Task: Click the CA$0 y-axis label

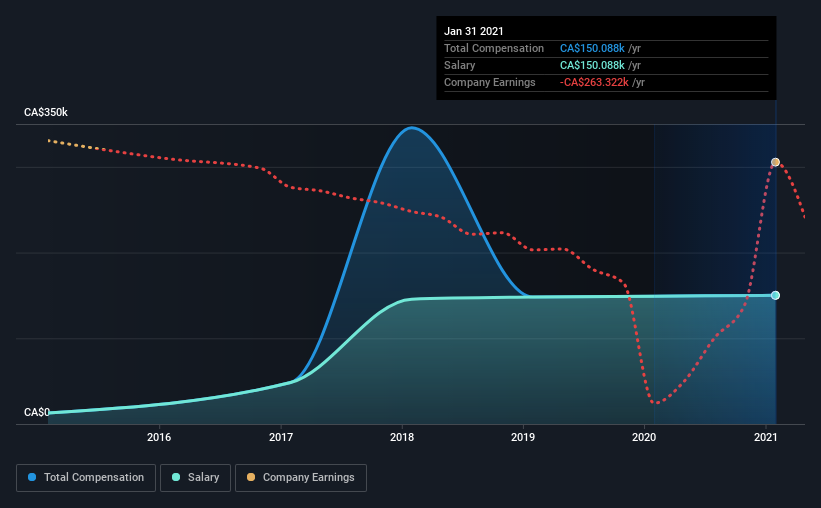Action: pos(37,413)
